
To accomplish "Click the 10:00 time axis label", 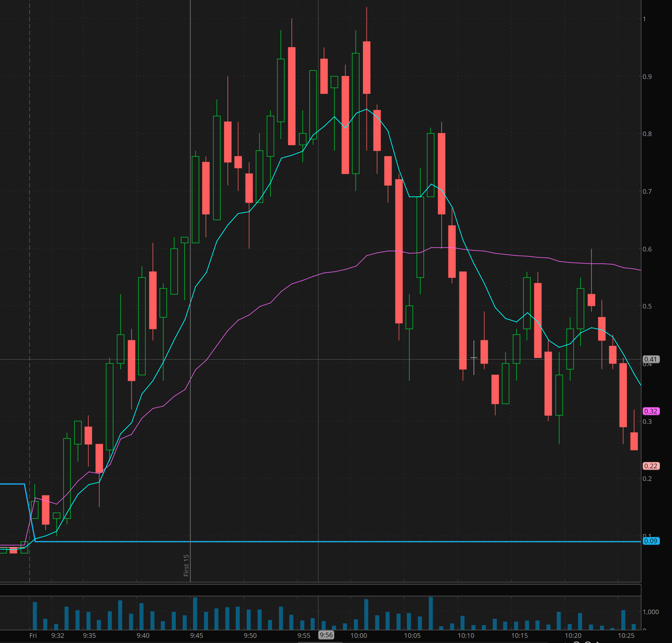I will [x=358, y=636].
